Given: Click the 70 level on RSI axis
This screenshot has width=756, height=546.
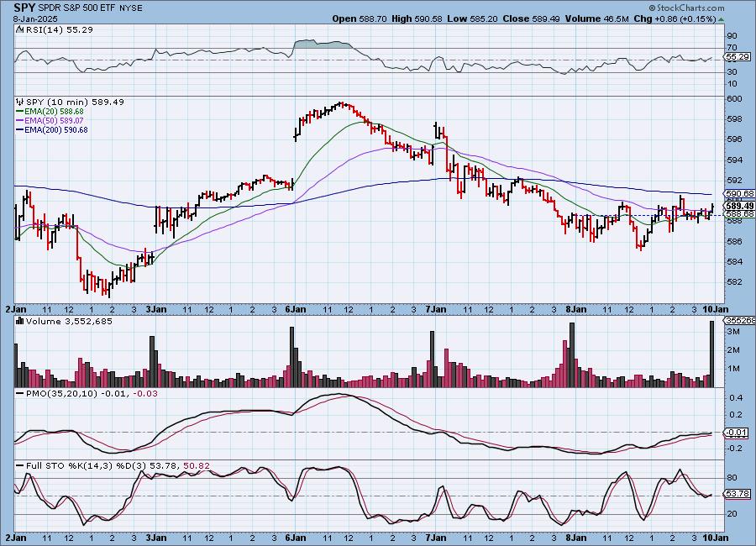Looking at the screenshot, I should tap(732, 47).
